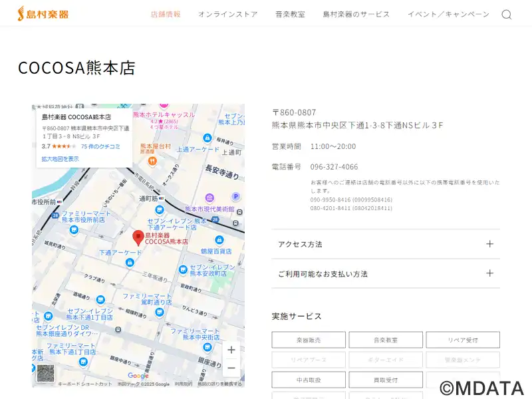Click the phone number 096-327-4066
This screenshot has height=399, width=532.
(334, 167)
